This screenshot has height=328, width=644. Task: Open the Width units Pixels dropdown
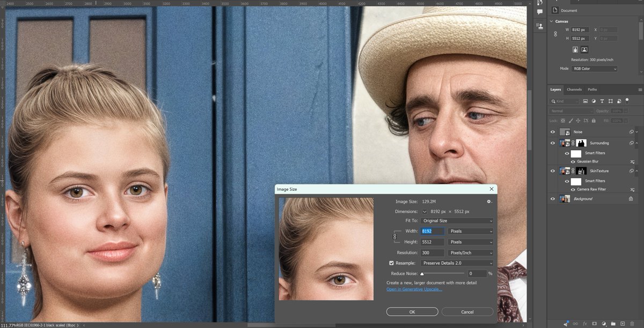pos(471,232)
